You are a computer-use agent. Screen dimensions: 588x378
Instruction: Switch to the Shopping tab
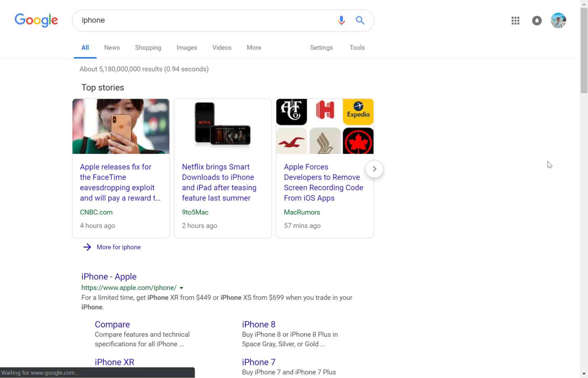tap(148, 48)
